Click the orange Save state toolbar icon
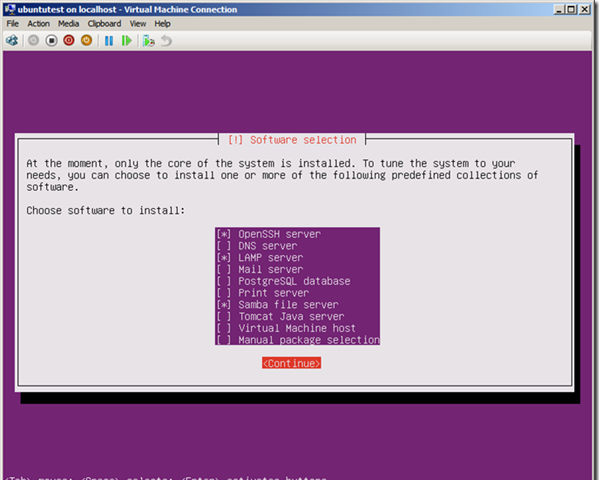599x480 pixels. 86,41
